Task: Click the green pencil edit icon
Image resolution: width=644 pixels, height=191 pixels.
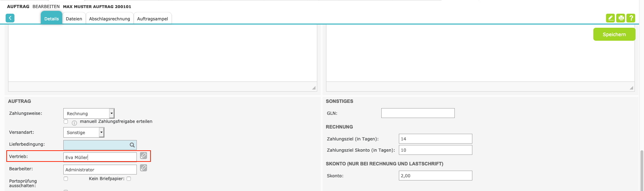Action: tap(610, 18)
